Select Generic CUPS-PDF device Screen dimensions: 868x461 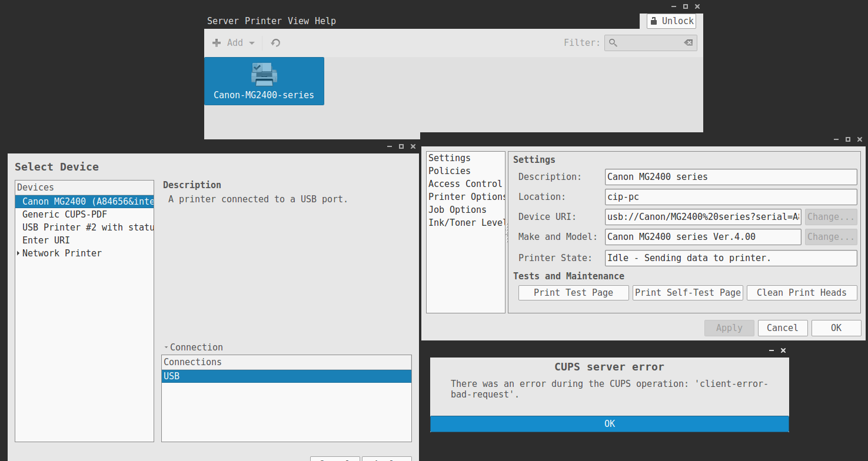click(x=85, y=214)
